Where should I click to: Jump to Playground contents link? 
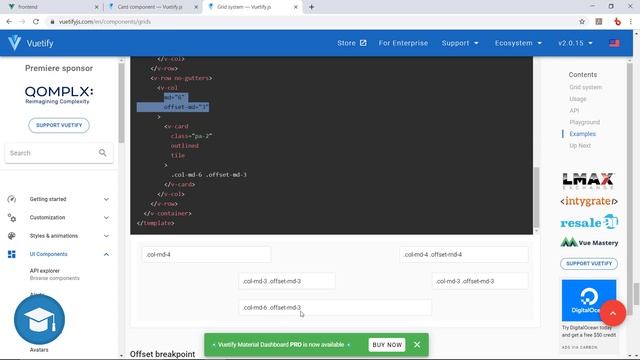click(584, 122)
